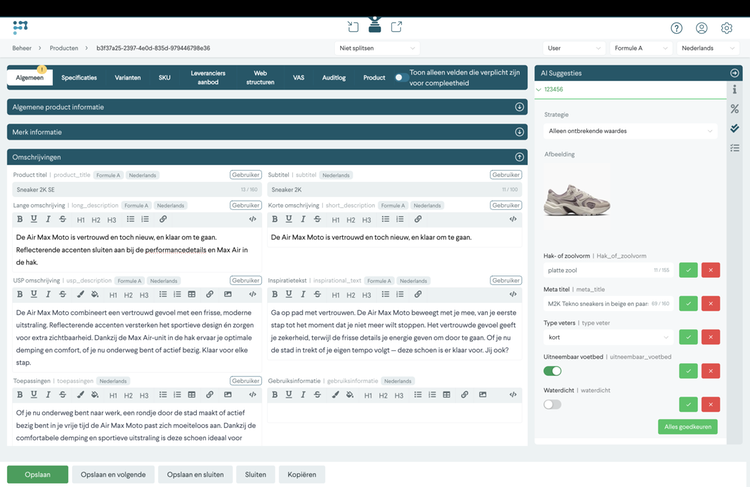Reject Meta titel suggestion
This screenshot has height=487, width=750.
711,304
